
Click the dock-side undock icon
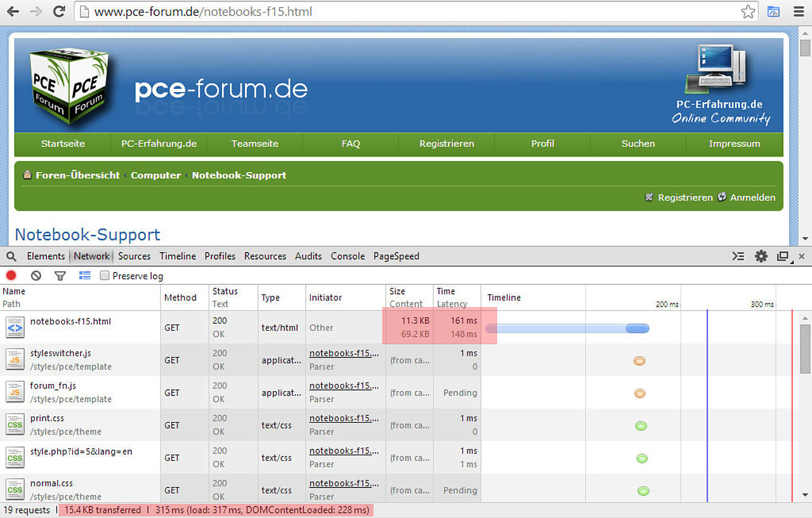(783, 256)
